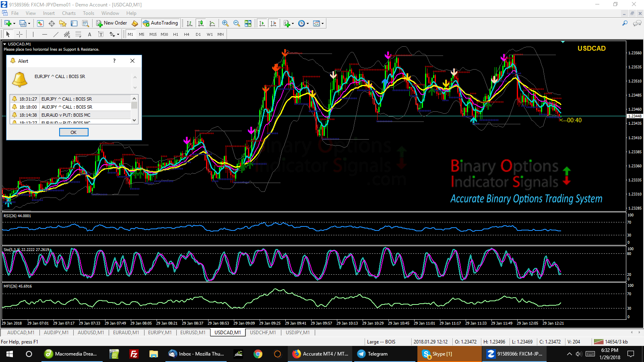Open the Templates icon
The height and width of the screenshot is (362, 644).
pyautogui.click(x=316, y=23)
